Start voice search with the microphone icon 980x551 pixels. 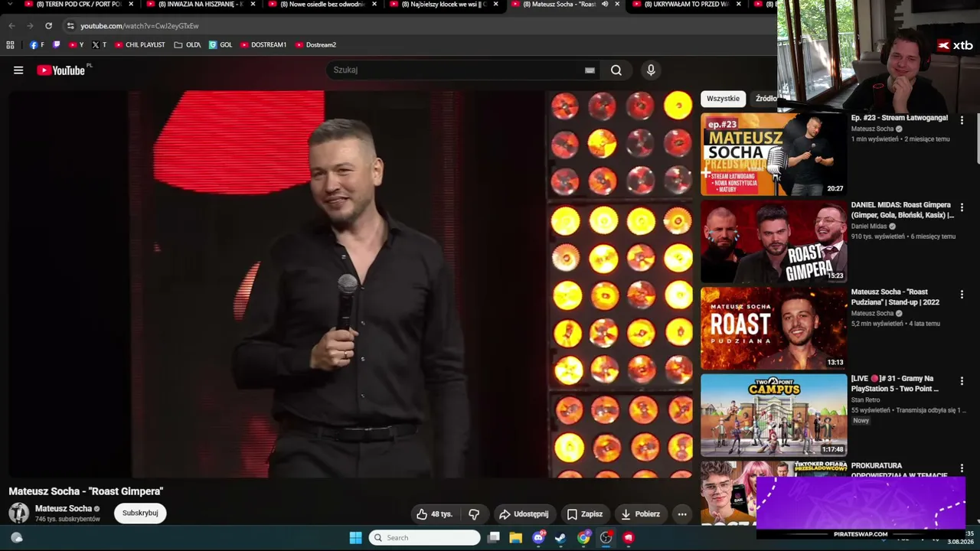651,70
